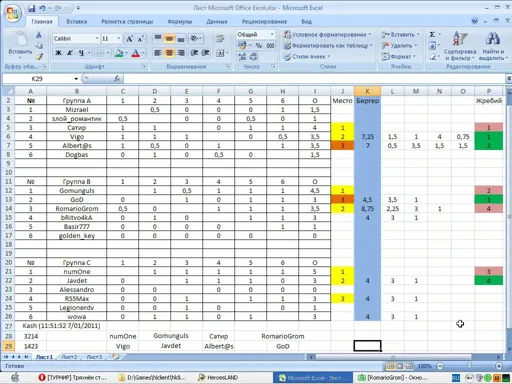
Task: Click the Undo arrow in quick access toolbar
Action: coord(42,8)
